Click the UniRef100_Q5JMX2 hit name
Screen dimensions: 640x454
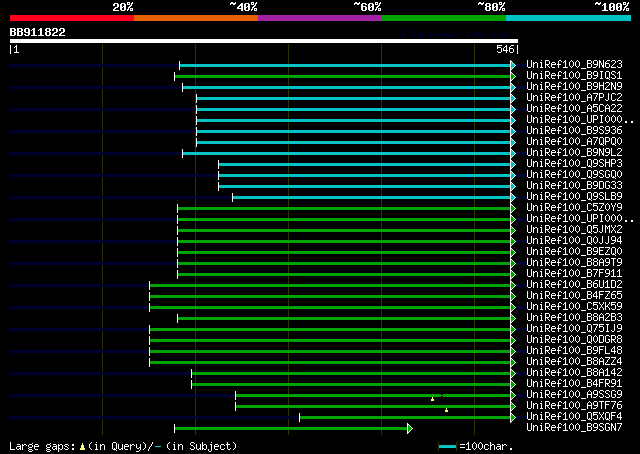tap(574, 230)
